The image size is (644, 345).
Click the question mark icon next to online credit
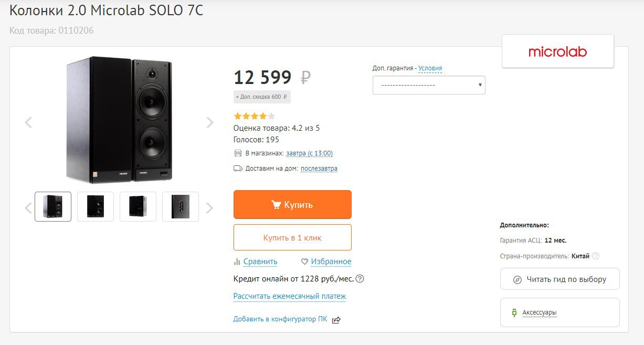[360, 279]
